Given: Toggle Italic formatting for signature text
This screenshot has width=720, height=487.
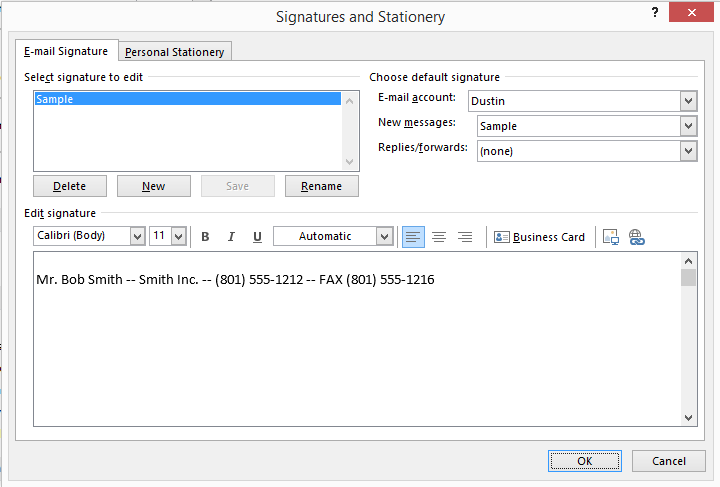Looking at the screenshot, I should pyautogui.click(x=231, y=237).
